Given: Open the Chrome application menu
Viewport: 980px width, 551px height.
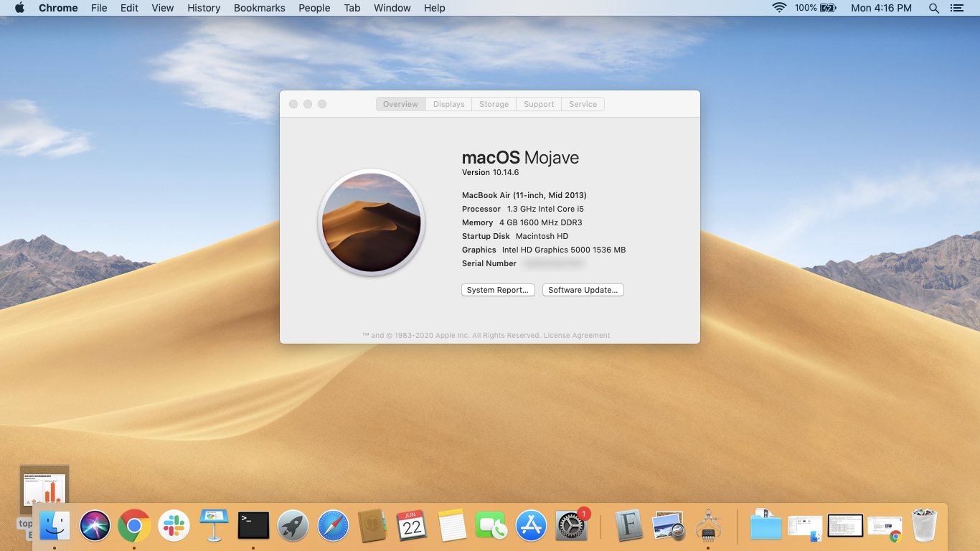Looking at the screenshot, I should coord(58,8).
